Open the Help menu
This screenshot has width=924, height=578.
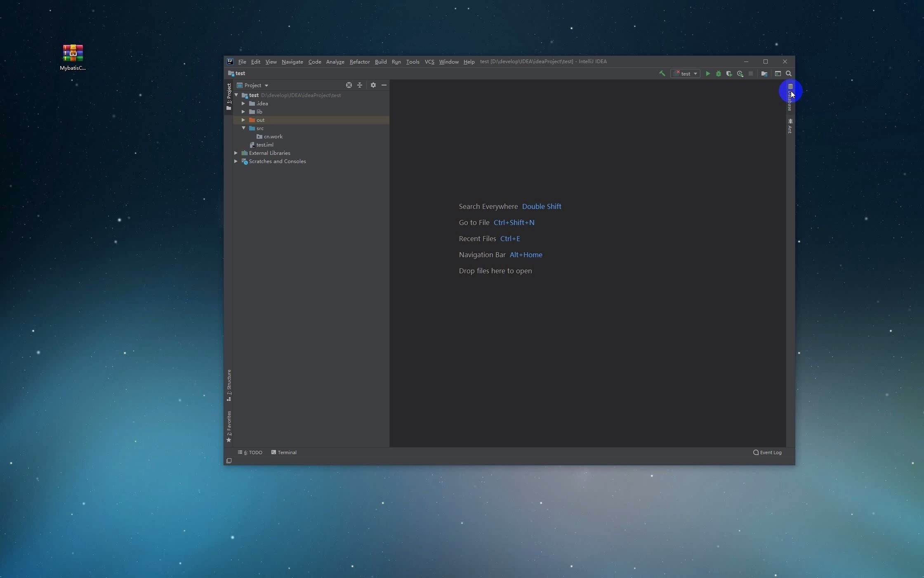click(469, 62)
